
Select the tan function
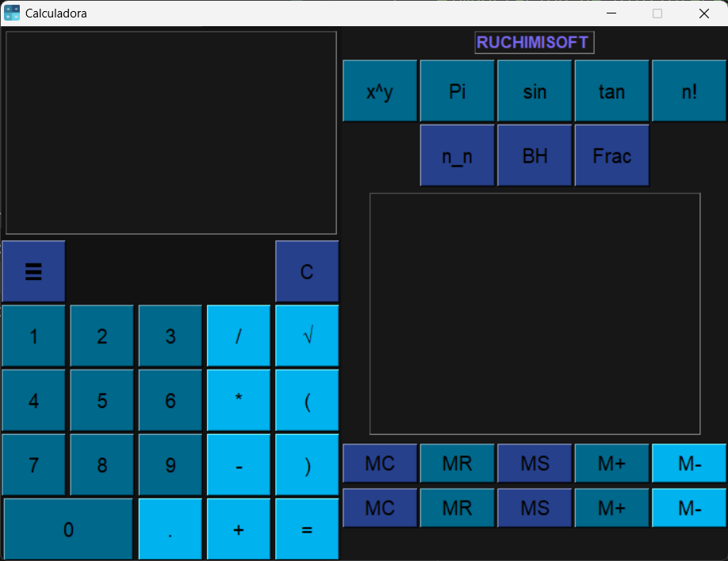[611, 91]
